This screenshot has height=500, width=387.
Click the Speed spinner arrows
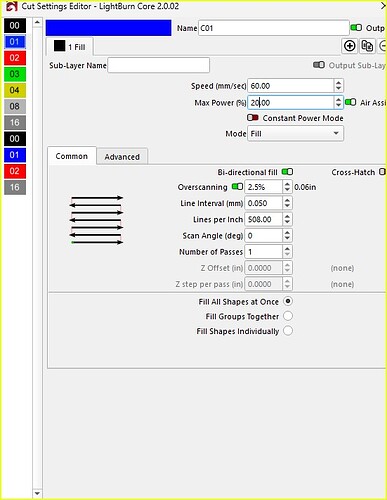coord(338,86)
